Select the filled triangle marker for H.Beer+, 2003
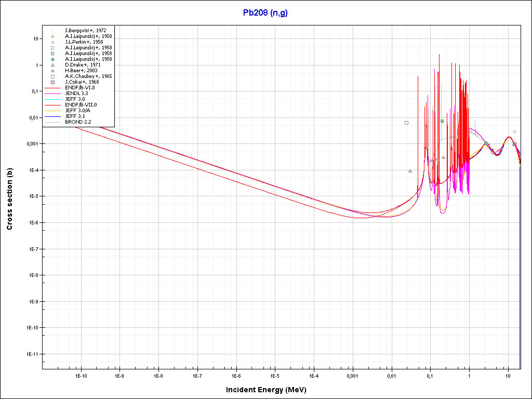This screenshot has height=399, width=532. [52, 71]
